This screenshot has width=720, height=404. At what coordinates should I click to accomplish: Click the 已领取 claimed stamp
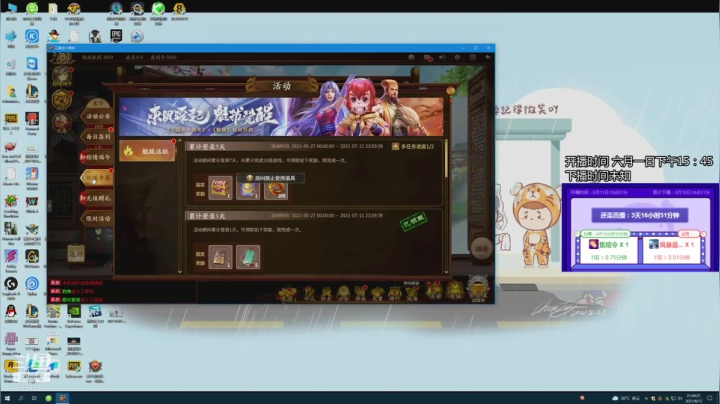[x=414, y=223]
